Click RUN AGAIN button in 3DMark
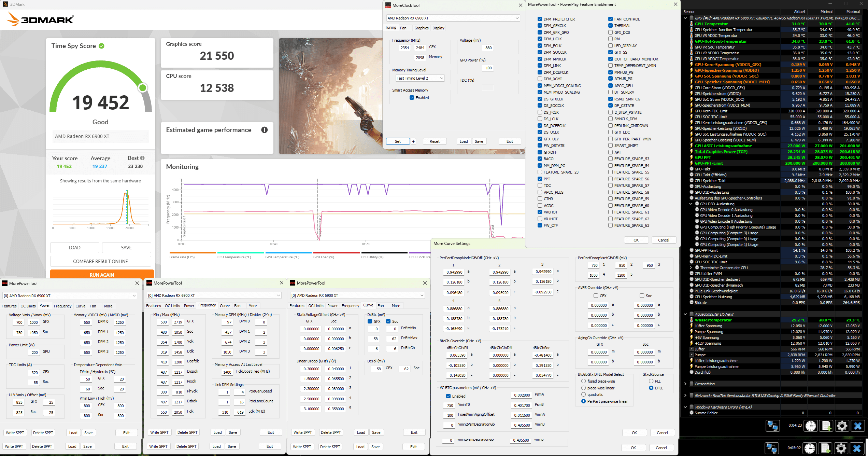 coord(102,275)
